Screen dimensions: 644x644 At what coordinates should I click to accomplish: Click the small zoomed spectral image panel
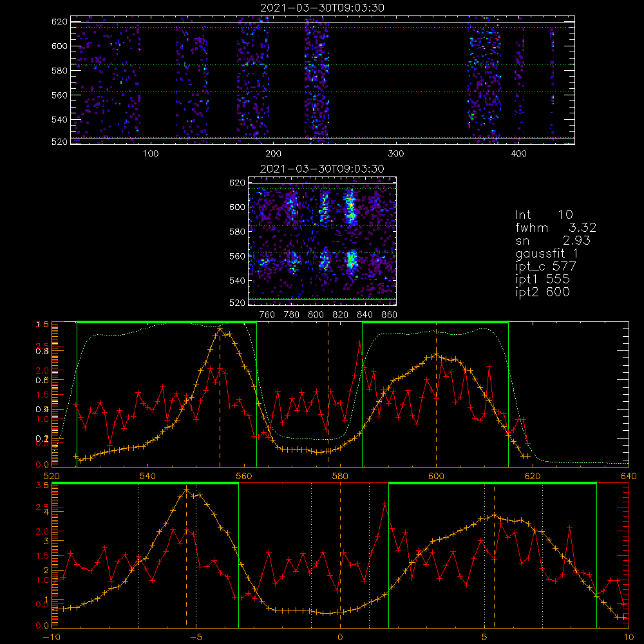tap(323, 241)
